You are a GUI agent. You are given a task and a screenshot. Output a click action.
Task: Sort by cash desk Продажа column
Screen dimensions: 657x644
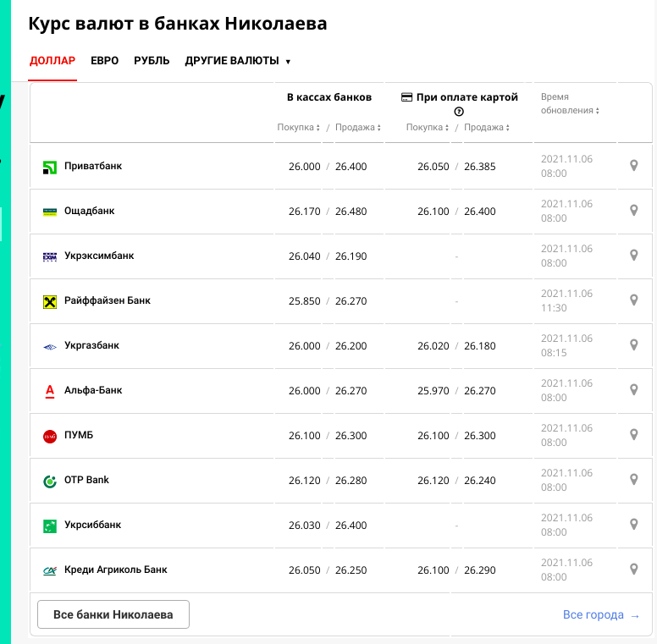coord(358,127)
